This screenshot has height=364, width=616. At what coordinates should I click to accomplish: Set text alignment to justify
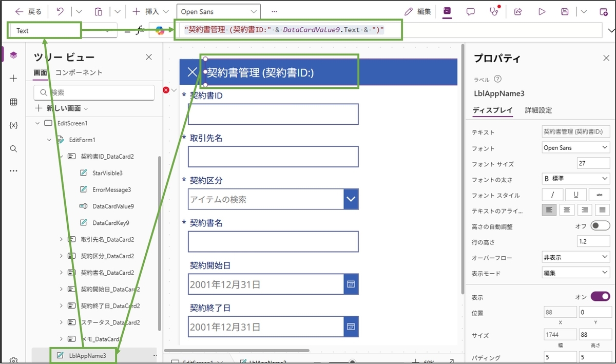(602, 210)
